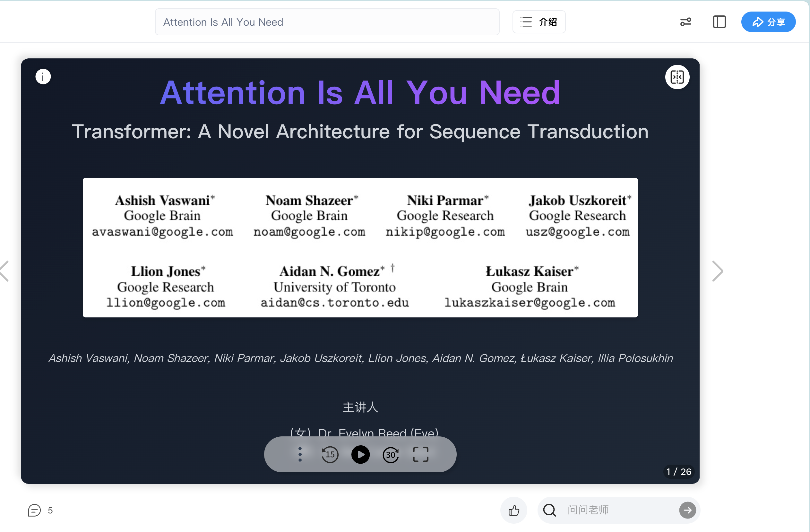
Task: Submit question with arrow button
Action: tap(687, 510)
